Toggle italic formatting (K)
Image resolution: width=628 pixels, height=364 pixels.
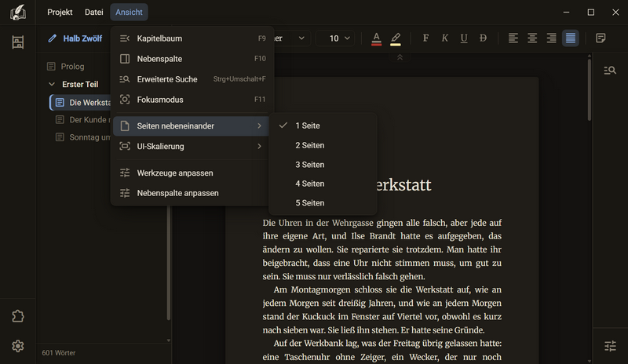(x=444, y=38)
